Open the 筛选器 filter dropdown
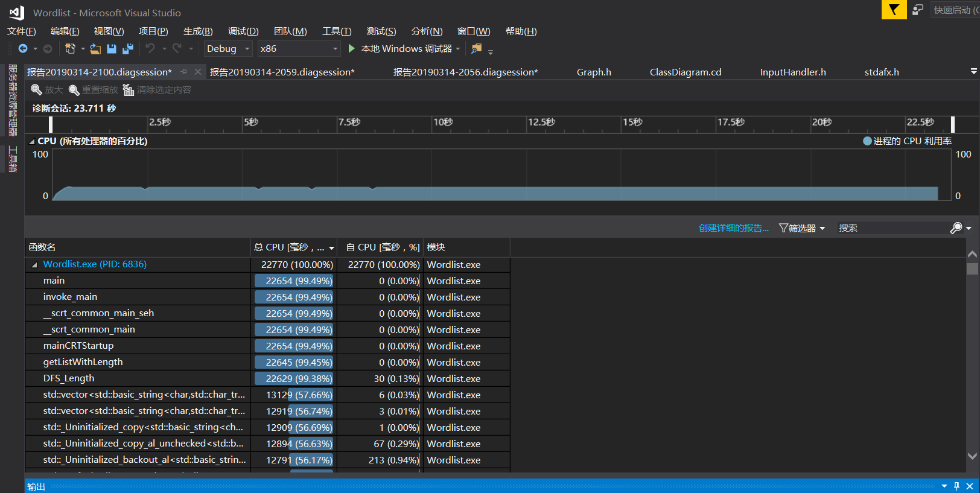The image size is (980, 493). pyautogui.click(x=802, y=228)
